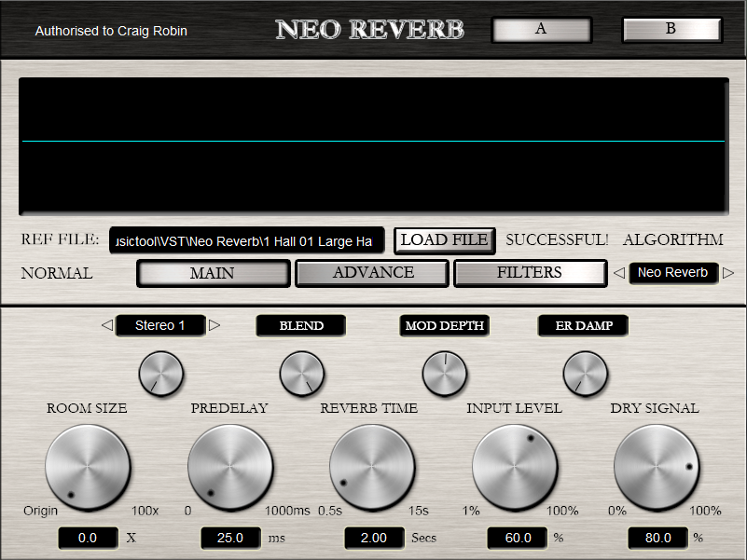Click right arrow beside Stereo 1
Viewport: 747px width, 560px height.
[214, 325]
